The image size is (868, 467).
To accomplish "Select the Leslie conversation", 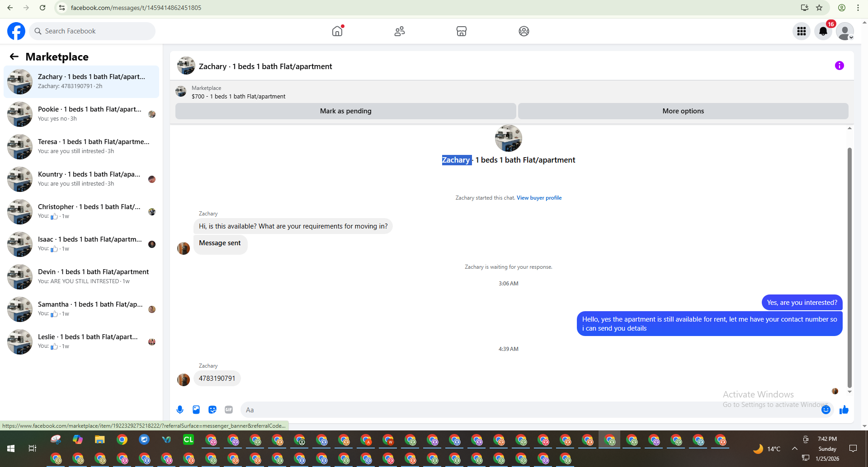I will pyautogui.click(x=81, y=342).
